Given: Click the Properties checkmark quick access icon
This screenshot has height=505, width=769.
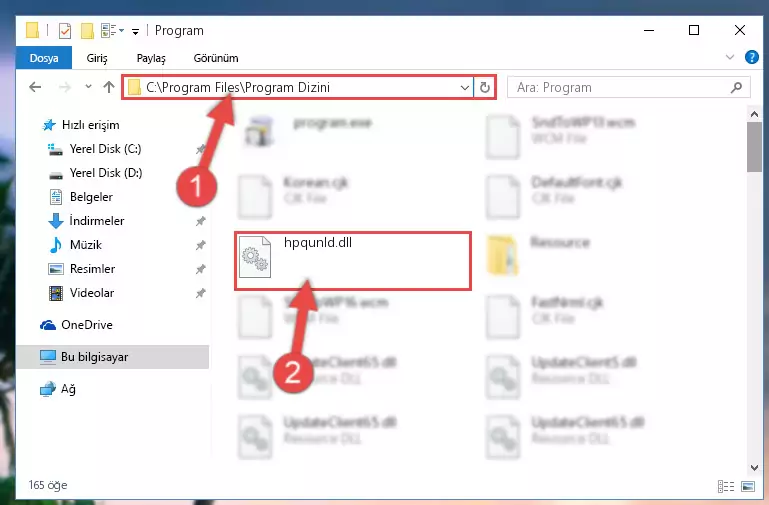Looking at the screenshot, I should click(x=65, y=31).
